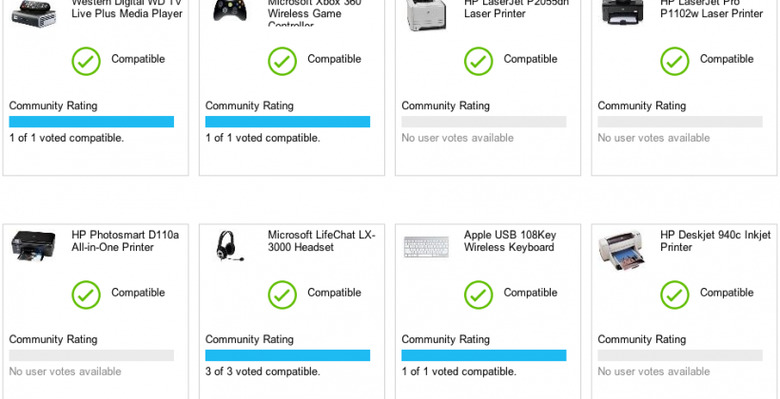Click compatible checkmark on HP Deskjet 940c
Screen dimensions: 780x399
click(x=675, y=295)
